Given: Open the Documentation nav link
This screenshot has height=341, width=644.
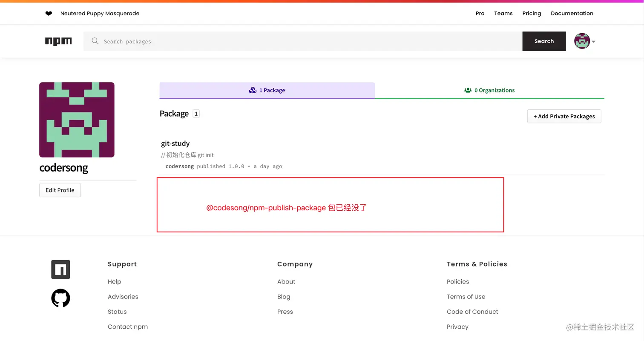Looking at the screenshot, I should (572, 14).
